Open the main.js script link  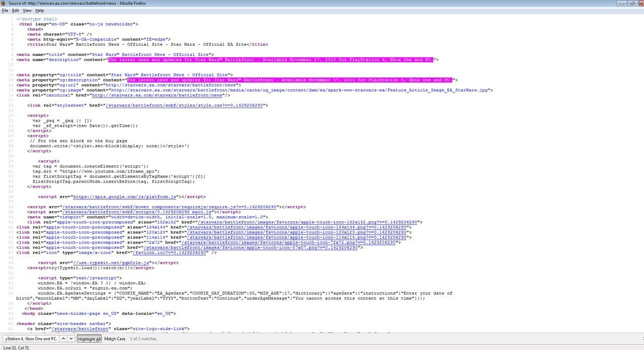(x=138, y=212)
